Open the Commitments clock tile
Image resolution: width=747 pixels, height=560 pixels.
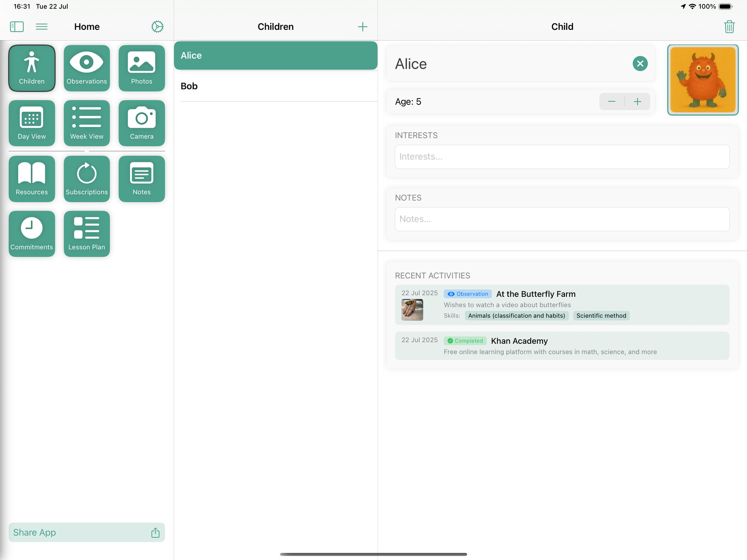pyautogui.click(x=32, y=234)
